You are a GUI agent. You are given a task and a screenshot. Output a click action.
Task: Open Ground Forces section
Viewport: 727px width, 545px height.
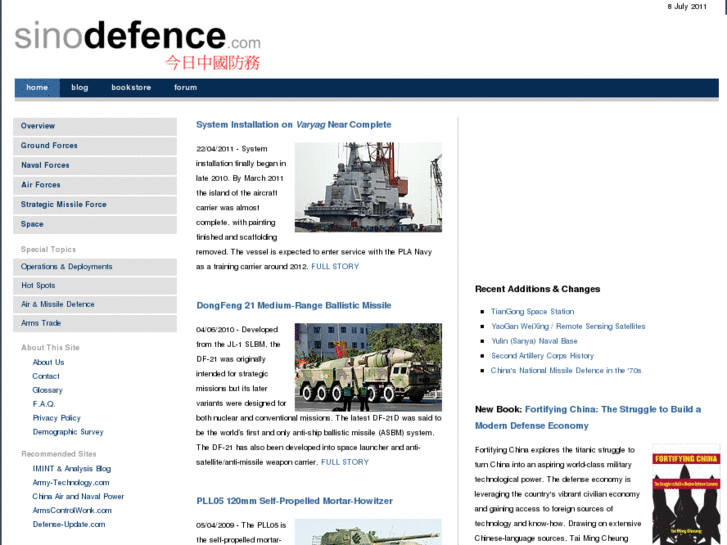pos(95,146)
